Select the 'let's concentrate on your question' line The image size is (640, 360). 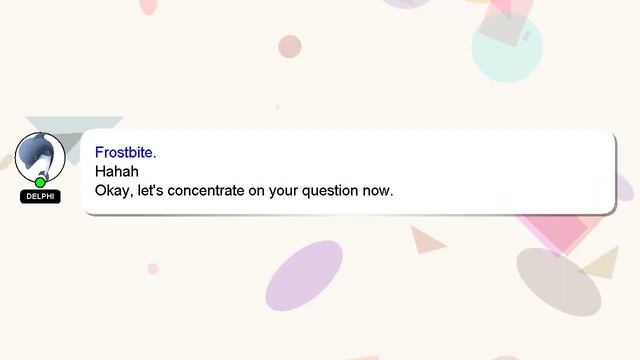point(244,191)
